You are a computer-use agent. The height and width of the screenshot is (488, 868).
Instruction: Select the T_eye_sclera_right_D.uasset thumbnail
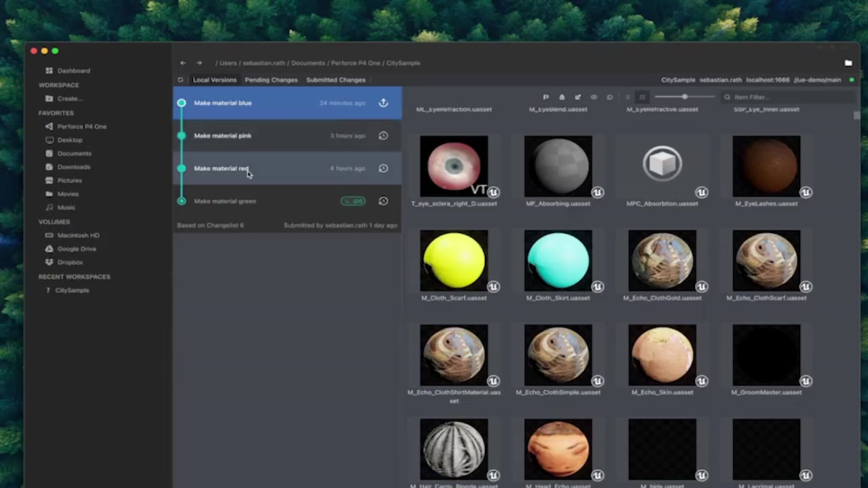(454, 166)
